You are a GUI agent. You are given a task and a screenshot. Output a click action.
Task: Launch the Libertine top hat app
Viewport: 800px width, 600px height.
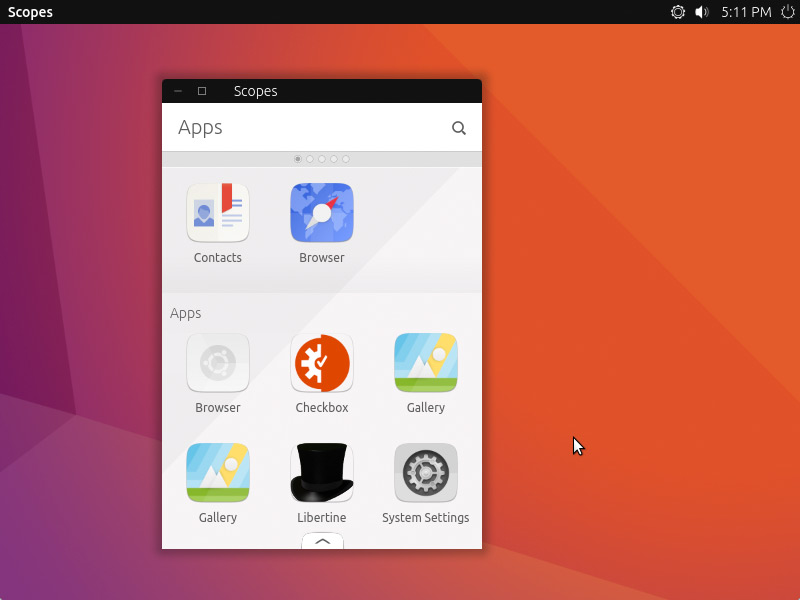point(322,473)
